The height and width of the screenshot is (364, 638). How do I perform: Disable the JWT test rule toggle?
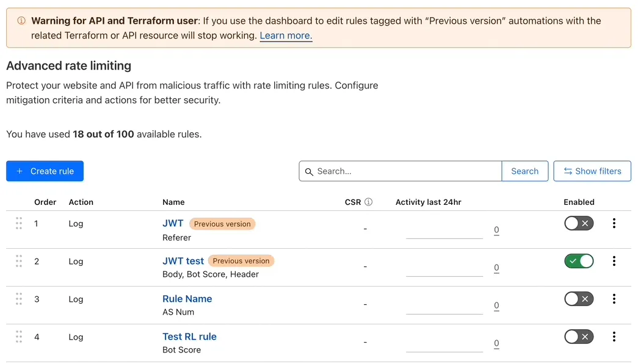(x=579, y=262)
